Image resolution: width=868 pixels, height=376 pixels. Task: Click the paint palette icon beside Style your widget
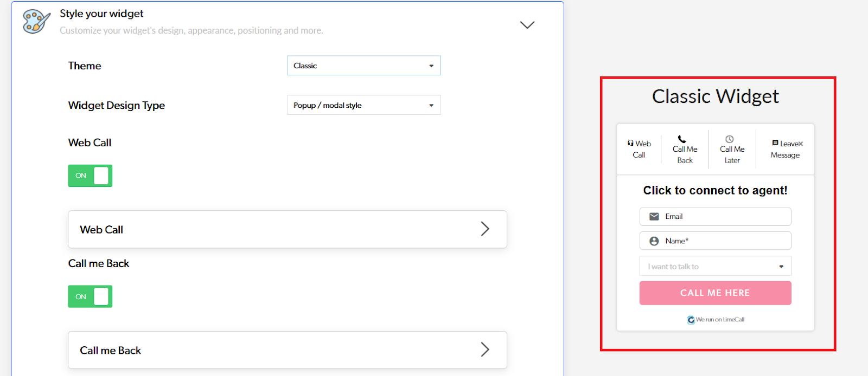click(x=36, y=22)
